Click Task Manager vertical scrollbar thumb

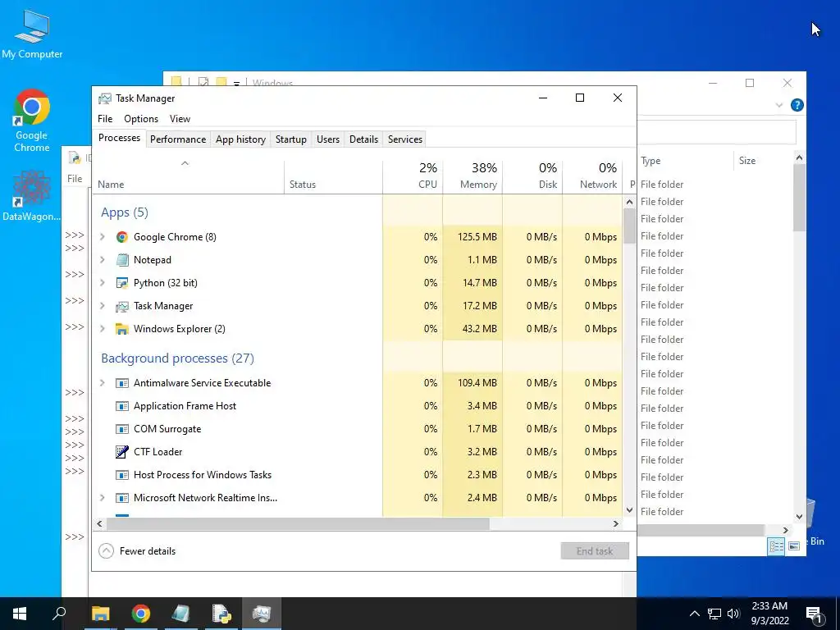click(629, 226)
